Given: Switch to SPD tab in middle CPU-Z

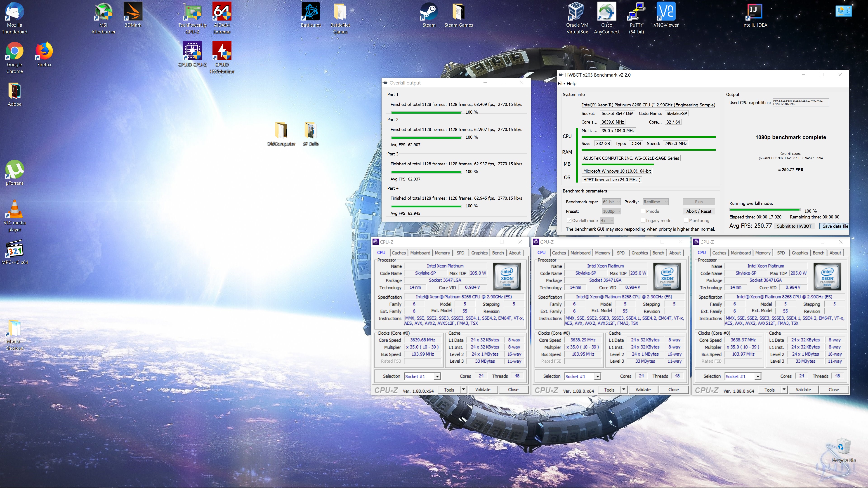Looking at the screenshot, I should [x=621, y=253].
